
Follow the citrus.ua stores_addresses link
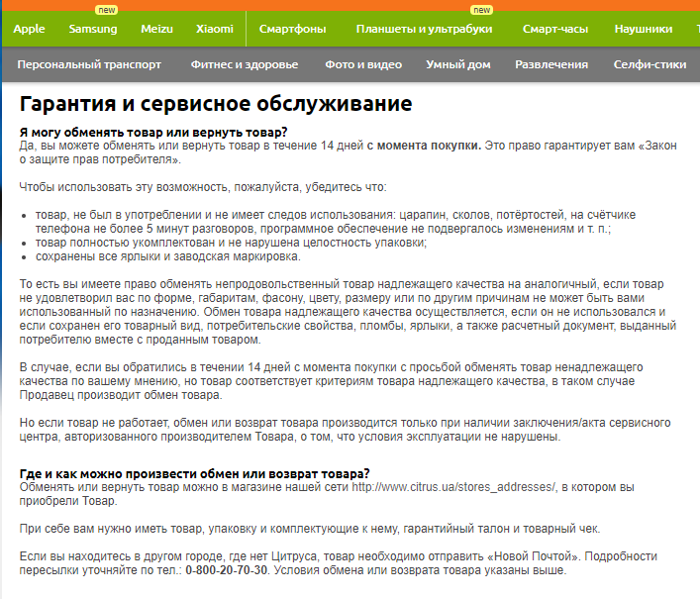[x=454, y=487]
